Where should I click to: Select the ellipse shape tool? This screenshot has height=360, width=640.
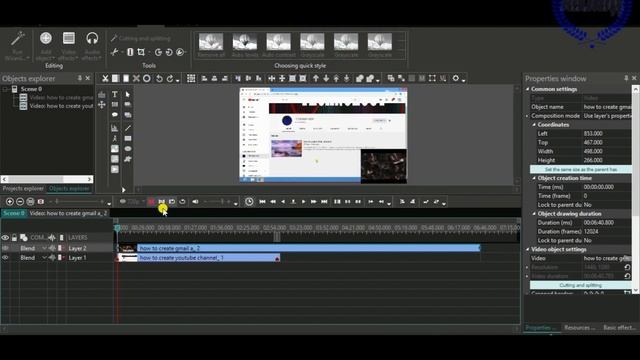coord(128,149)
